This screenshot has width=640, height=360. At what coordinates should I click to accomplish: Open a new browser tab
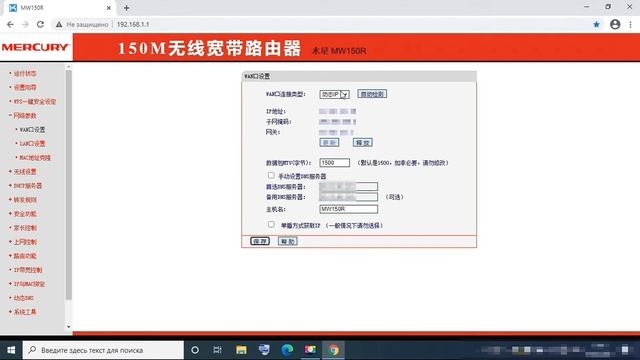[x=127, y=8]
